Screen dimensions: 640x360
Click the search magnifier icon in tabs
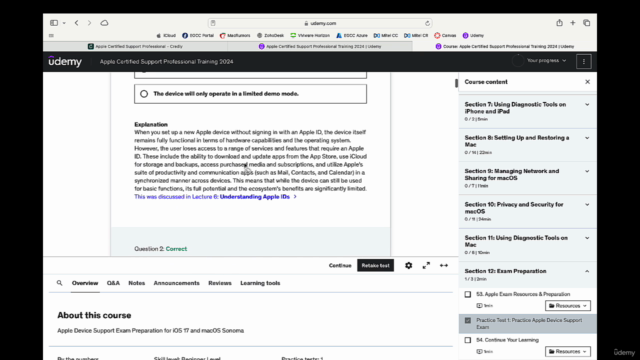pyautogui.click(x=60, y=283)
